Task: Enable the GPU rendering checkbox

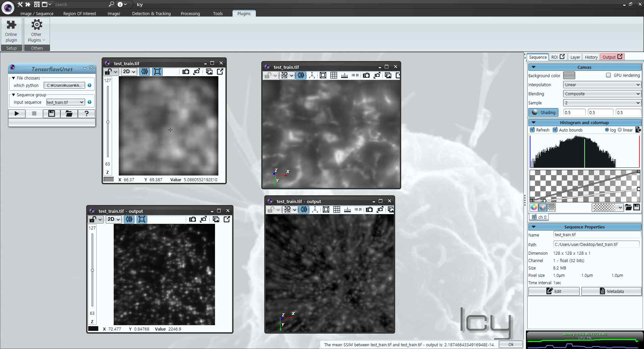Action: [x=608, y=76]
